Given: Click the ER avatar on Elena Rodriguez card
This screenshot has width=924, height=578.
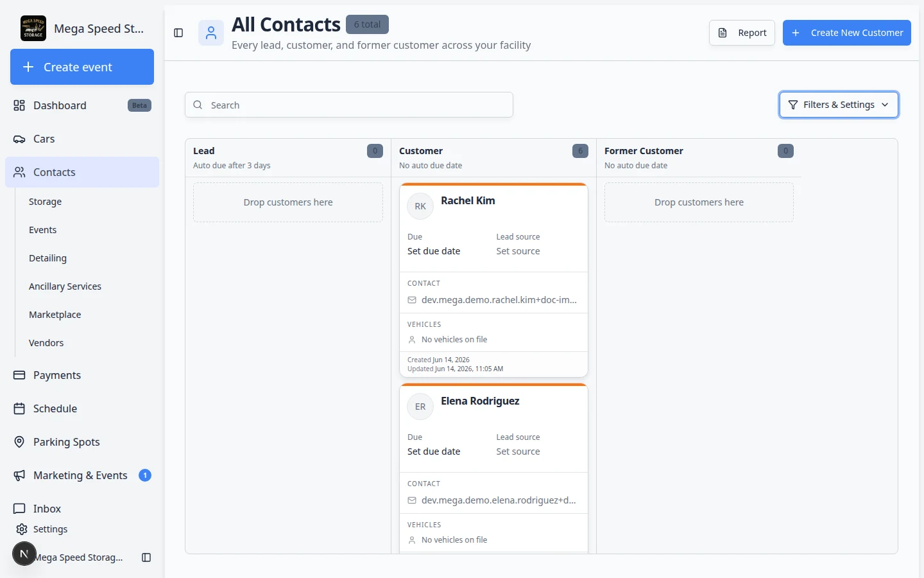Looking at the screenshot, I should [420, 407].
